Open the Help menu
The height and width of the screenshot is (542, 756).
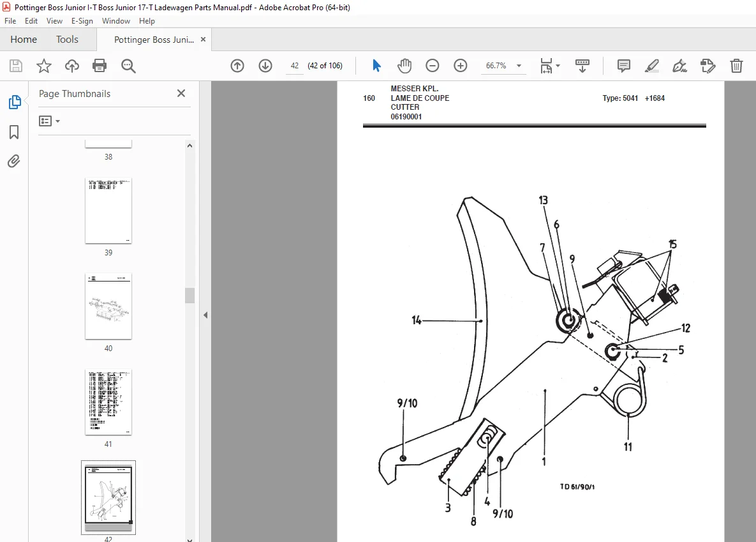coord(147,21)
